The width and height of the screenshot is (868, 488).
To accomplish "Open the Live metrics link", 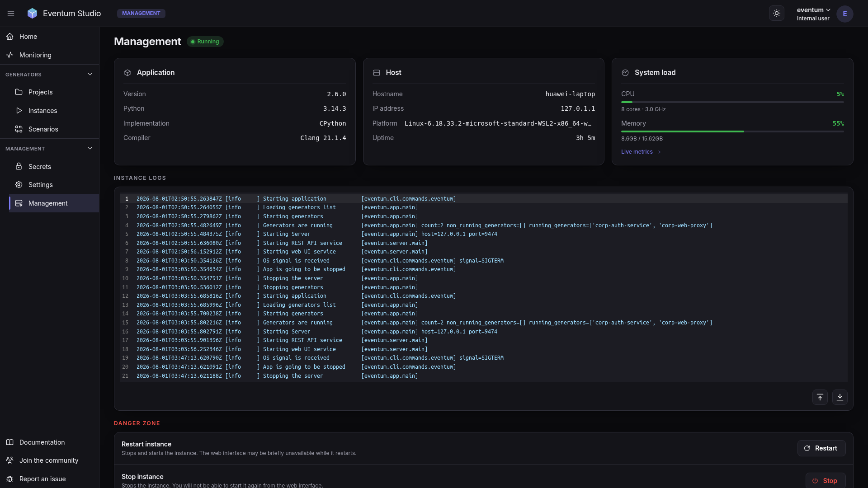I will tap(641, 152).
